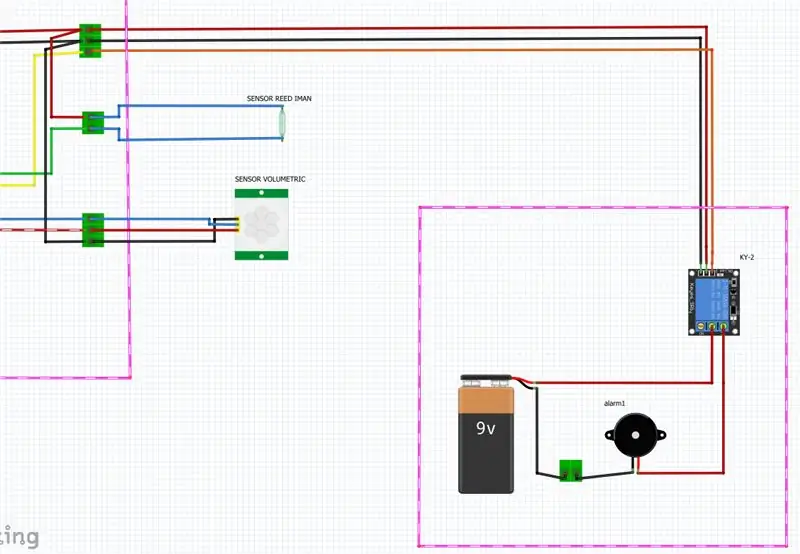Select the 9v battery component
Screen dimensions: 800x554
486,434
